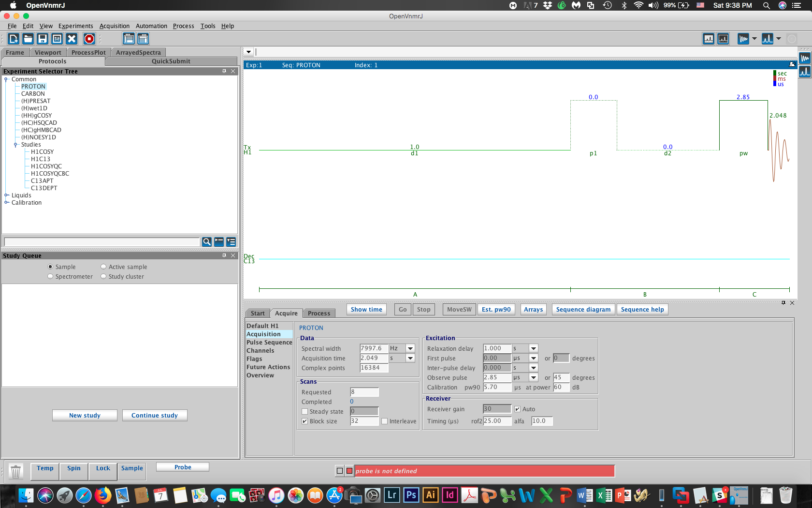The height and width of the screenshot is (508, 812).
Task: Click the Sequence diagram button
Action: tap(583, 310)
